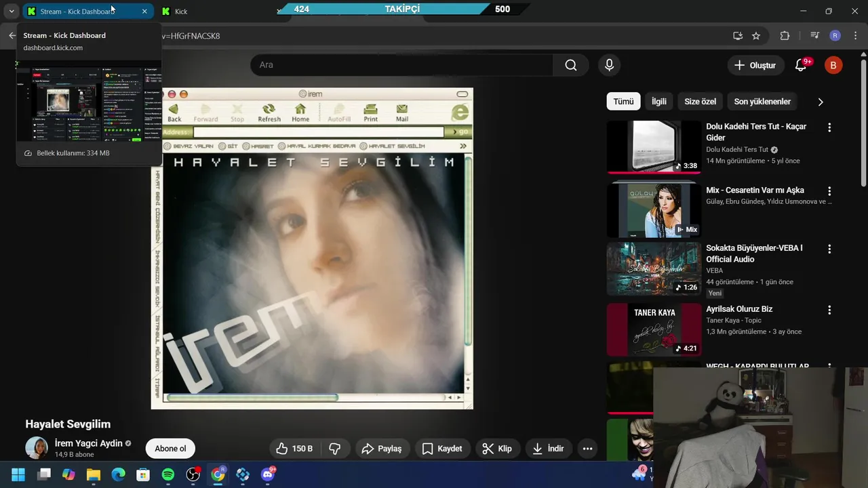The height and width of the screenshot is (488, 868).
Task: Click install app icon in address bar
Action: (x=738, y=36)
